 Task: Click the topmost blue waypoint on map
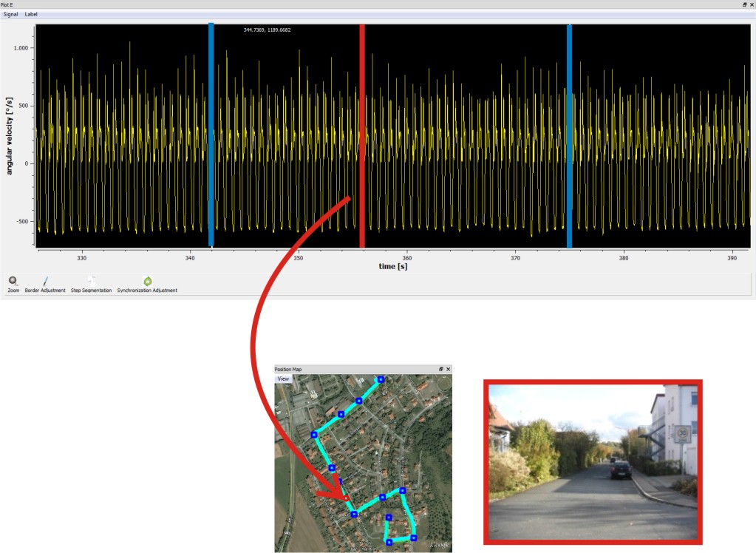click(381, 379)
